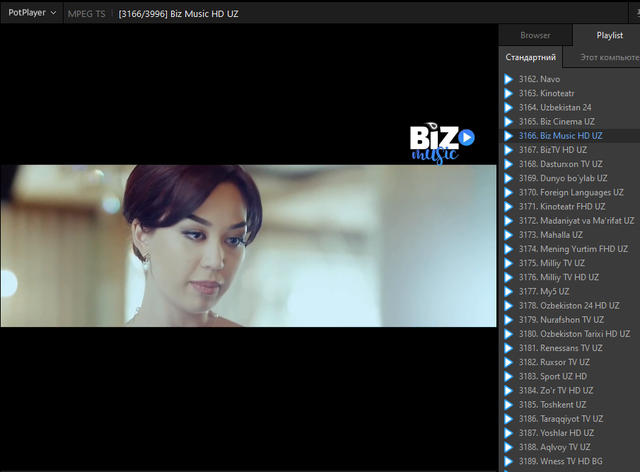The height and width of the screenshot is (472, 640).
Task: Click the play icon beside Milliy TV HD UZ
Action: 508,277
